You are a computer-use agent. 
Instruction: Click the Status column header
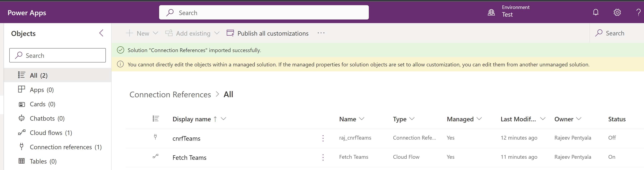click(x=617, y=119)
